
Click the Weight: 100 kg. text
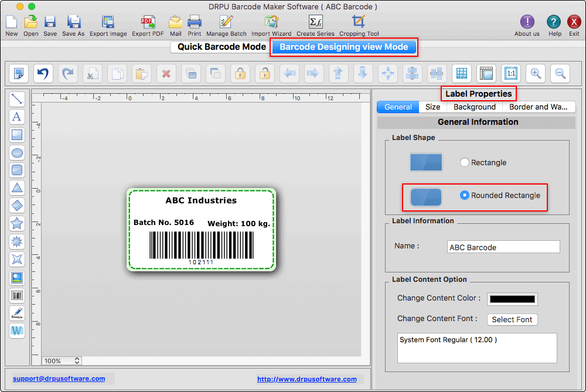(x=239, y=223)
